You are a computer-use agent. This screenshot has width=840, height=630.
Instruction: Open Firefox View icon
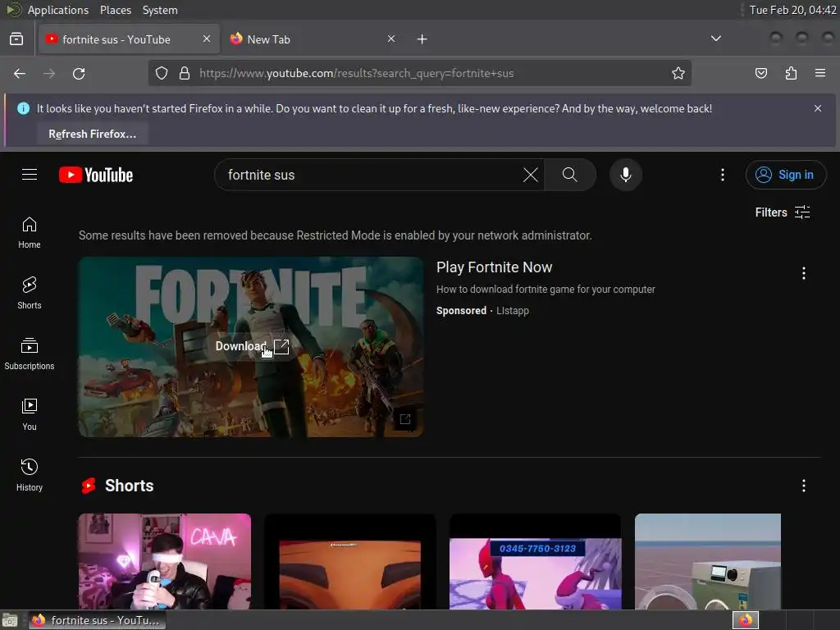point(16,39)
